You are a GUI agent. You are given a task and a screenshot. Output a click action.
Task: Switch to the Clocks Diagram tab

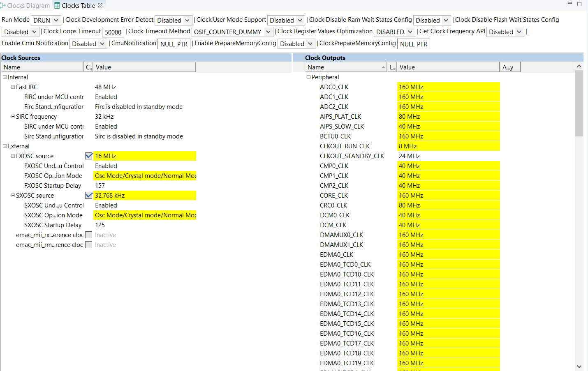[25, 5]
